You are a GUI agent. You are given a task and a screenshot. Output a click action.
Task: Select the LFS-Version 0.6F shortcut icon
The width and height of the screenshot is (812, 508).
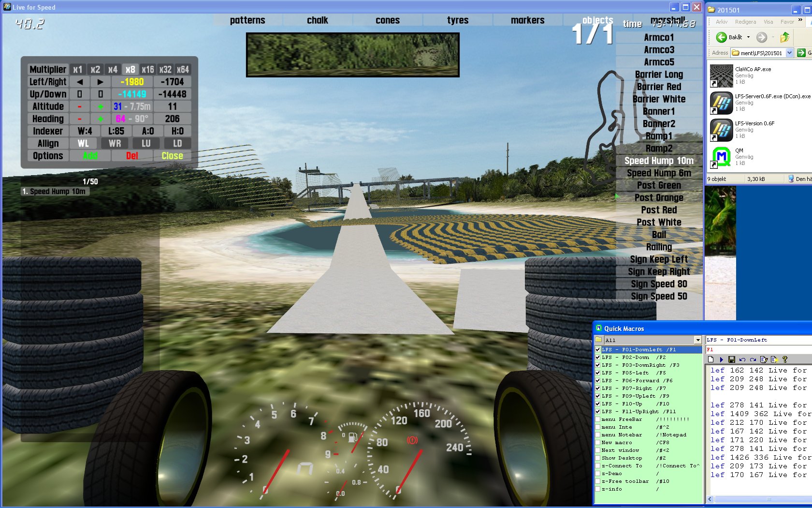pos(722,130)
